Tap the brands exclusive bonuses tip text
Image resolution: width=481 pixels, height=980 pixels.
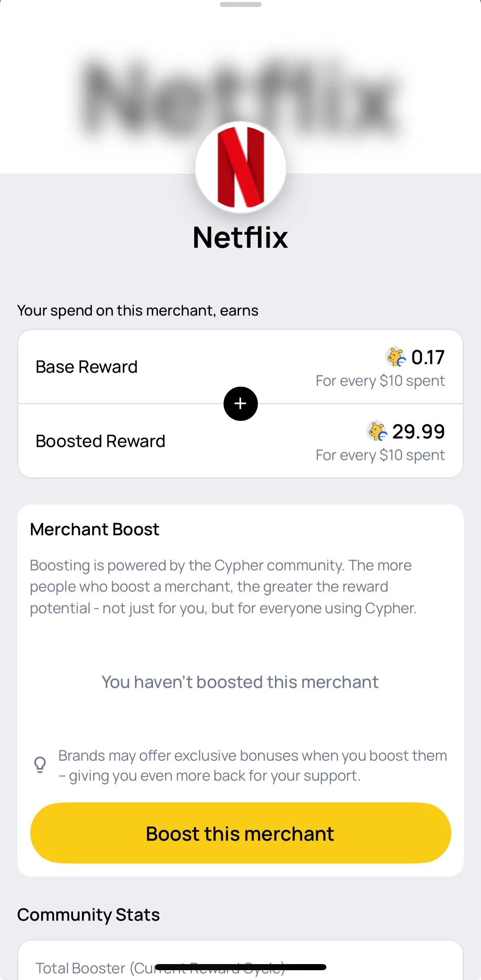[253, 766]
